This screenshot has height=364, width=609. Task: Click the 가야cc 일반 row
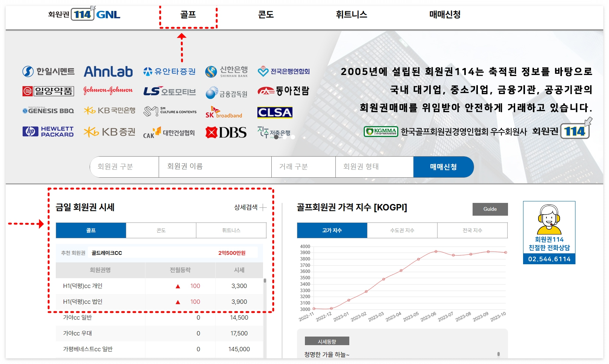[x=159, y=318]
